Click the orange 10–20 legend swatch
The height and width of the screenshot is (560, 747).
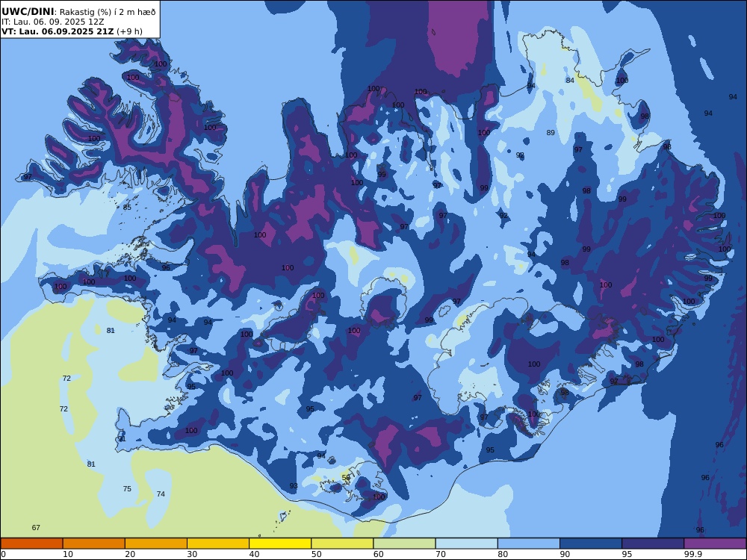click(x=94, y=544)
